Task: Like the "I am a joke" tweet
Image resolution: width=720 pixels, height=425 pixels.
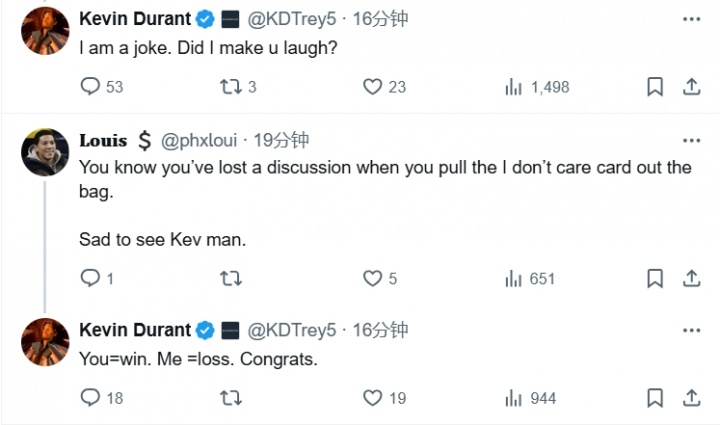Action: point(373,87)
